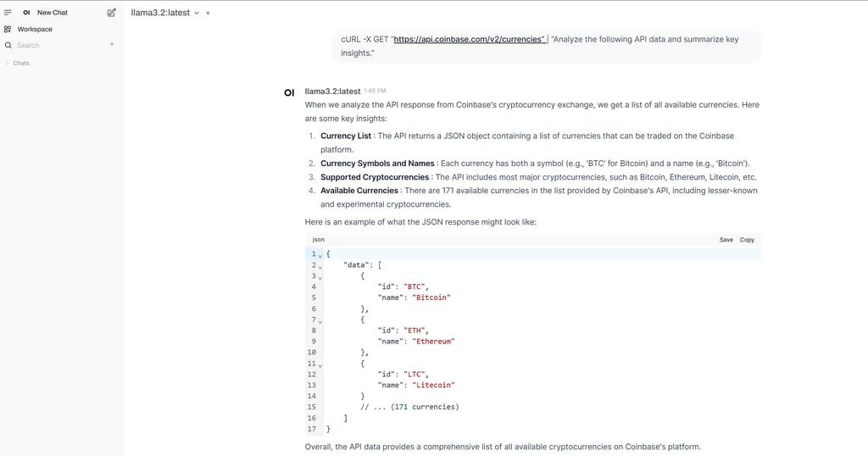The width and height of the screenshot is (868, 456).
Task: Click the 171 currencies comment line
Action: pyautogui.click(x=409, y=407)
